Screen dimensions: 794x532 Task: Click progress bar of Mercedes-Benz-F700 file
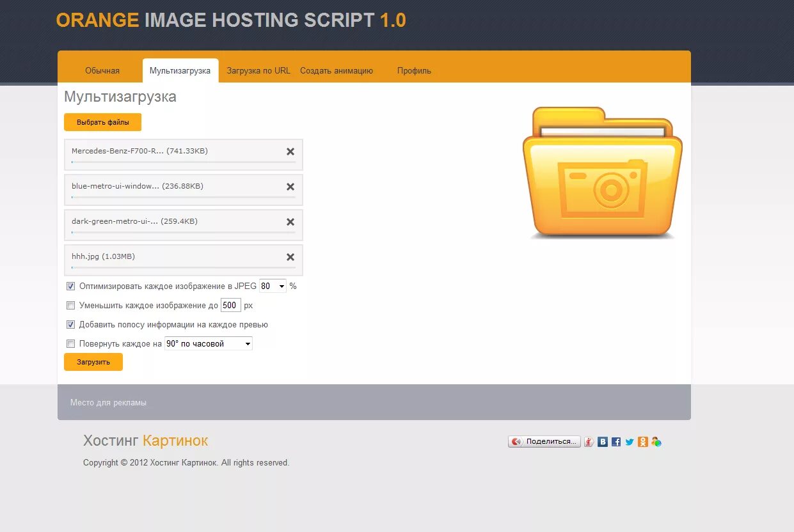[x=184, y=162]
